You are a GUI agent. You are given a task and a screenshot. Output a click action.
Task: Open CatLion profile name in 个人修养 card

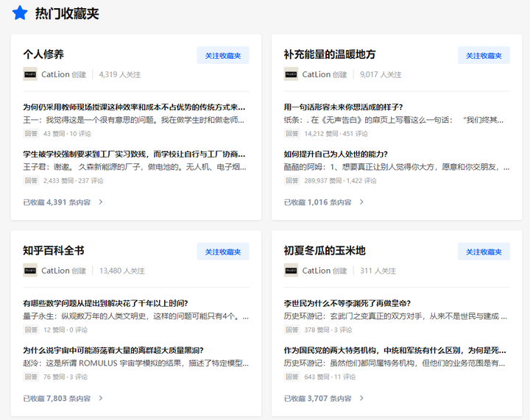[55, 74]
